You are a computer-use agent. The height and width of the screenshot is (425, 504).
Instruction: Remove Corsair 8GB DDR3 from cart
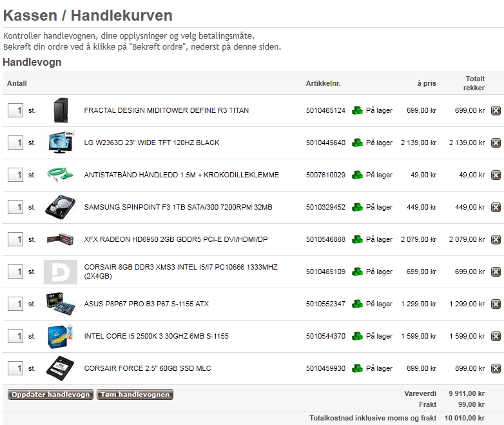click(x=496, y=272)
